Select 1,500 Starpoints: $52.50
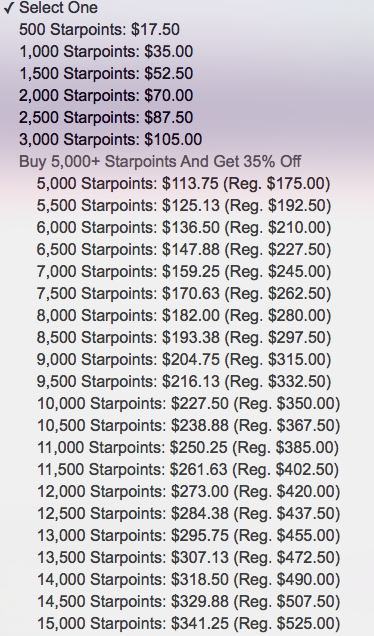 (187, 73)
